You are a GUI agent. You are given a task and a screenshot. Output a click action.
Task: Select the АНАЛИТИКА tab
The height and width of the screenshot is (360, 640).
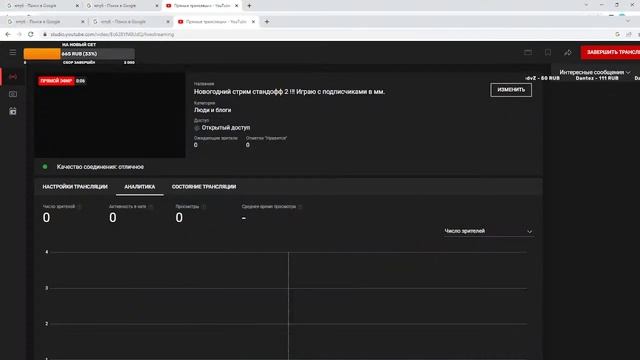[140, 187]
